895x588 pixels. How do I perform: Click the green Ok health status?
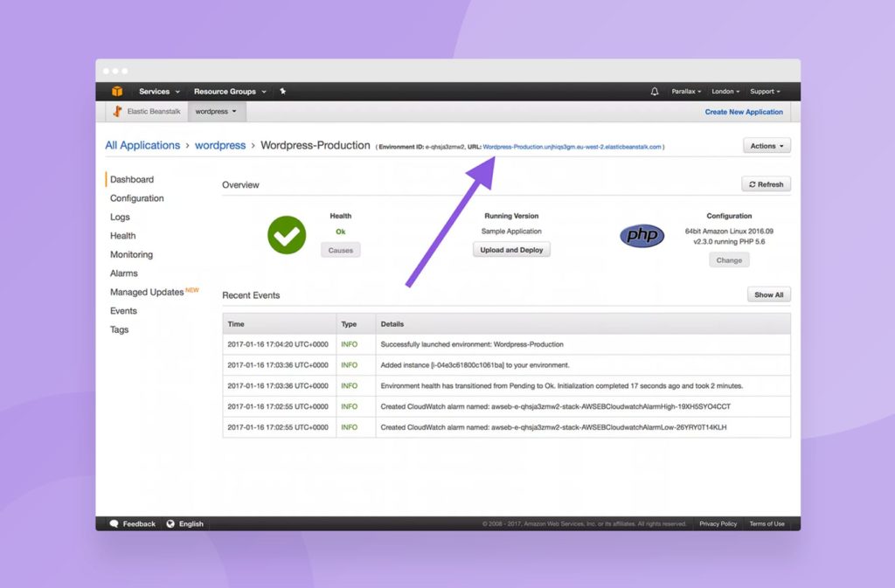tap(341, 232)
